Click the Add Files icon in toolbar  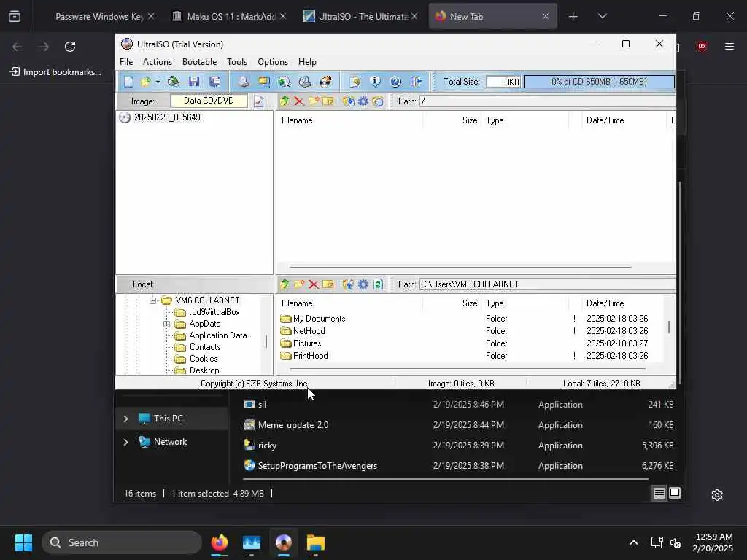pos(355,82)
